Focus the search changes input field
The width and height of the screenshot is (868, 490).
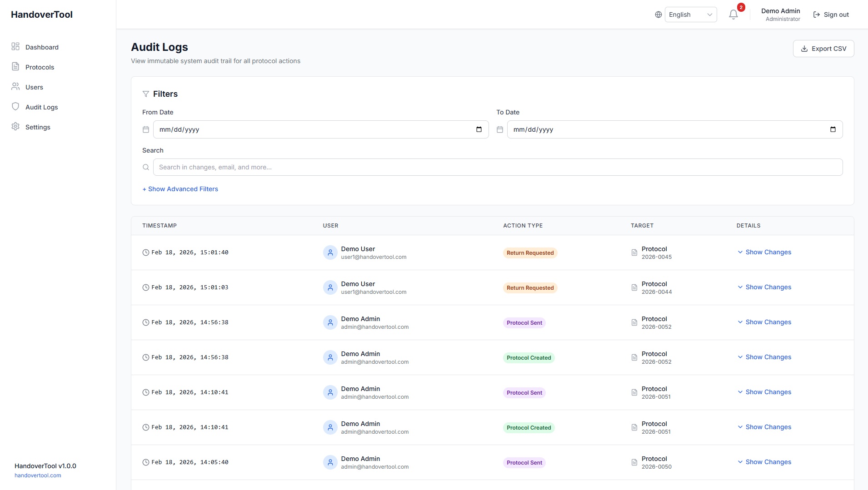pyautogui.click(x=498, y=167)
